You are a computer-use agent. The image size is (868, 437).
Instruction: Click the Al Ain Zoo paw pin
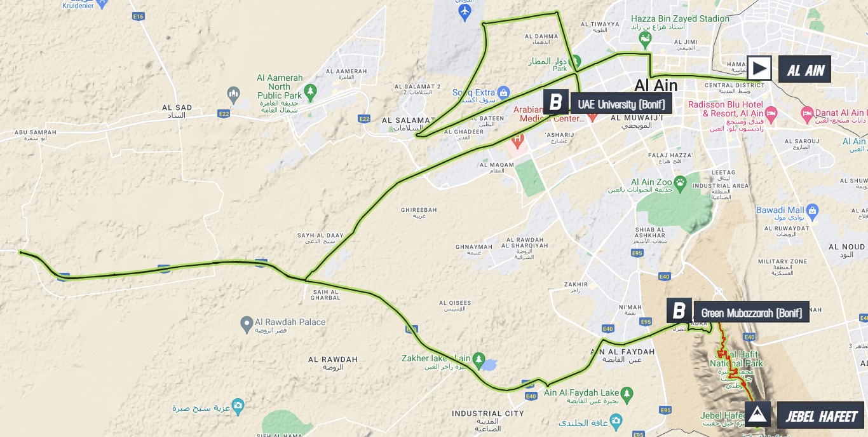(681, 185)
